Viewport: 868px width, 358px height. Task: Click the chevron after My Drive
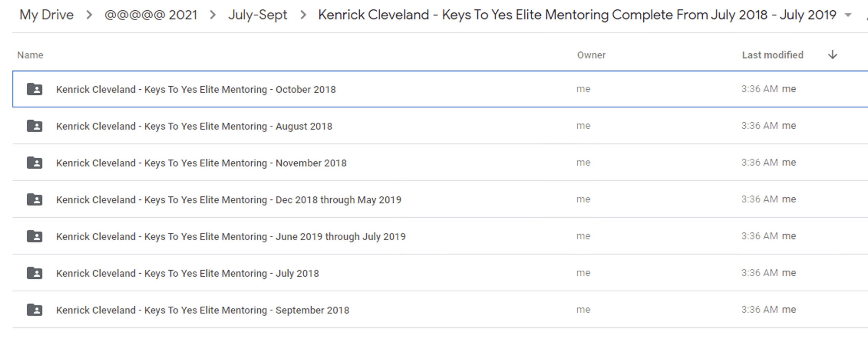click(x=89, y=15)
